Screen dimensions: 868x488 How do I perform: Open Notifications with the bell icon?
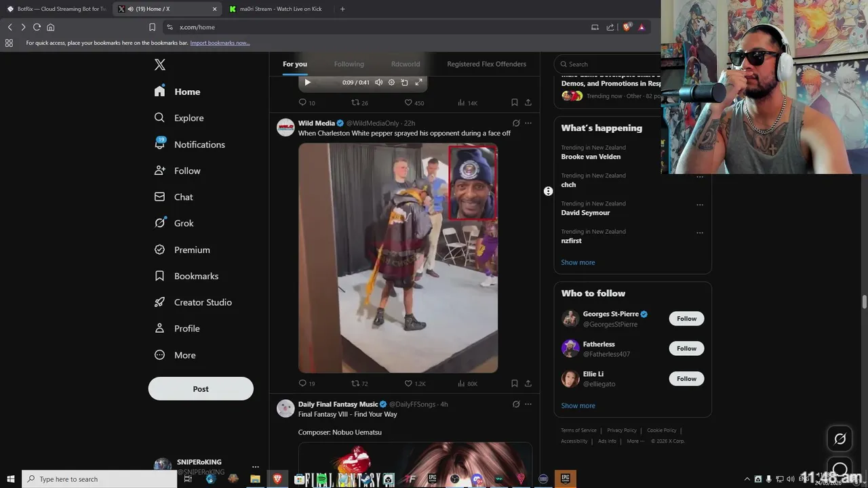pos(189,144)
